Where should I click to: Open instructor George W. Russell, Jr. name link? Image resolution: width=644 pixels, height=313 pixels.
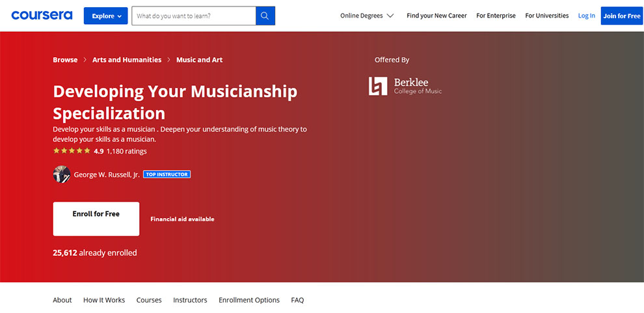(107, 174)
